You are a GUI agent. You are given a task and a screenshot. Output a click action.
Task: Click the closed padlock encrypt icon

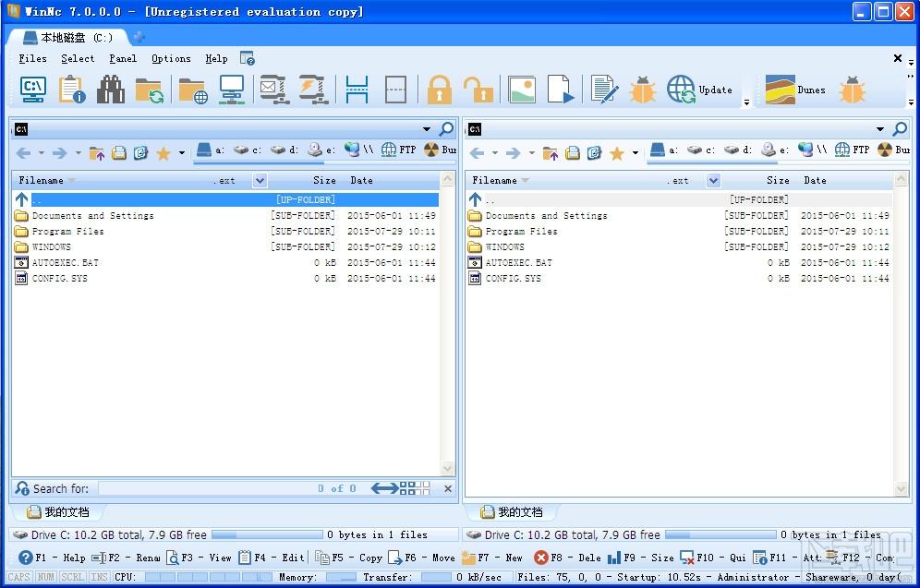440,90
